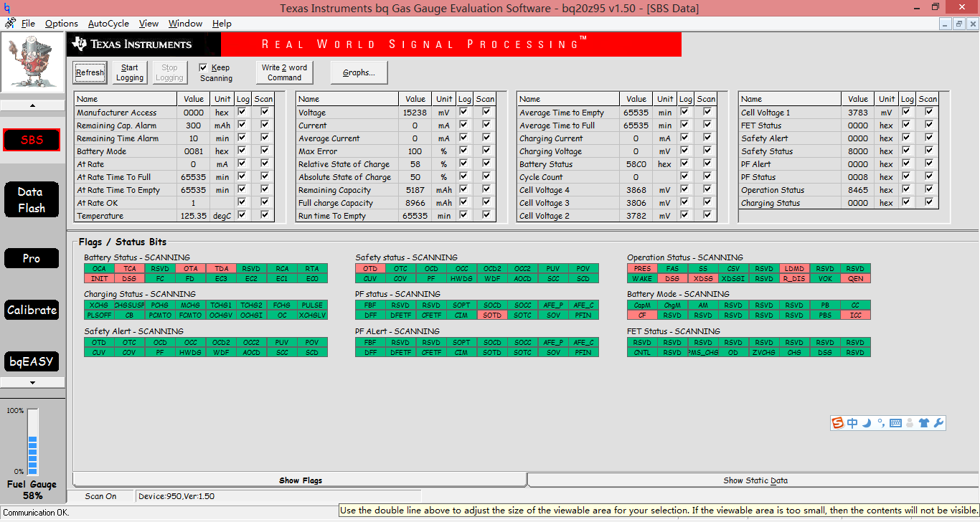Click the OTD flag in Safety status
The width and height of the screenshot is (980, 522).
370,269
